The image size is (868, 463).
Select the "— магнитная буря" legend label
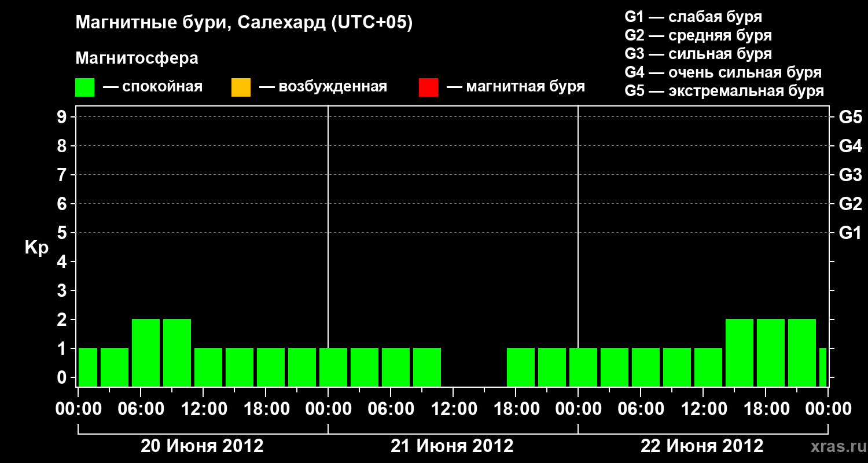[x=516, y=87]
